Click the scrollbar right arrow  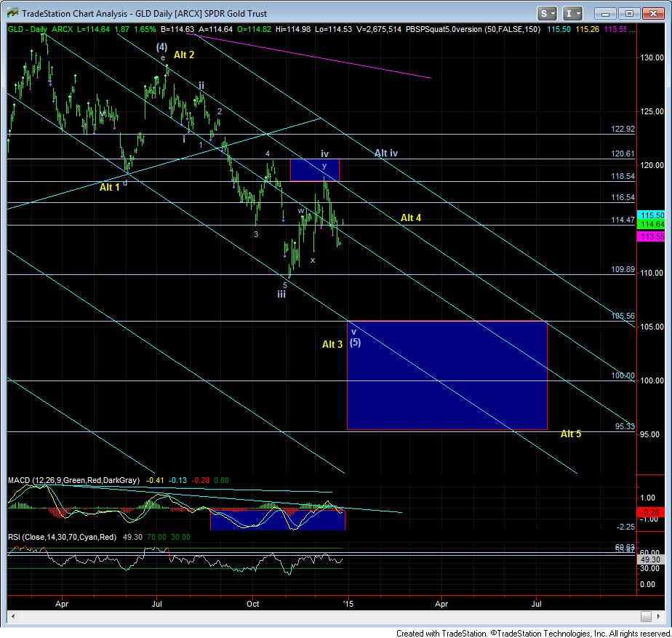(x=660, y=617)
